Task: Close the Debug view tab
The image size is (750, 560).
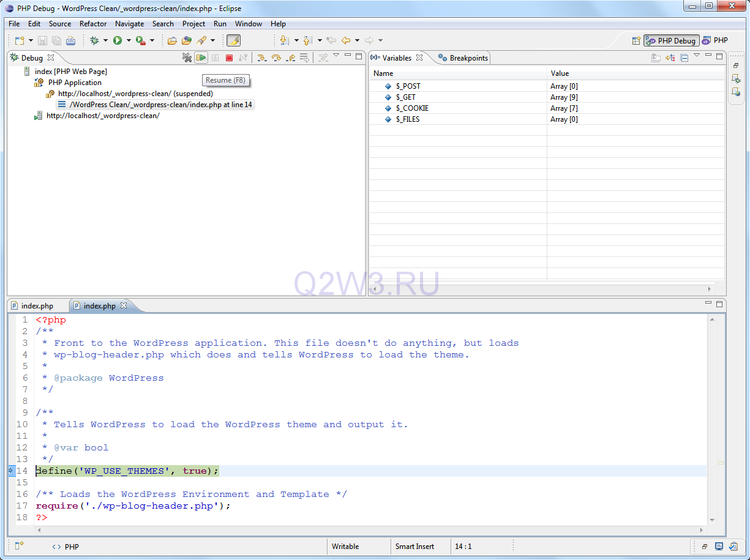Action: point(51,58)
